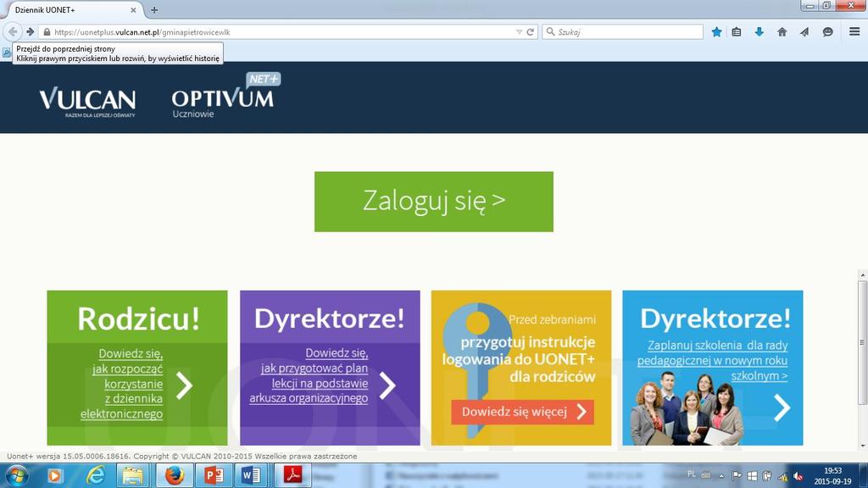Show hidden tray icons arrow
The width and height of the screenshot is (868, 488).
(721, 476)
